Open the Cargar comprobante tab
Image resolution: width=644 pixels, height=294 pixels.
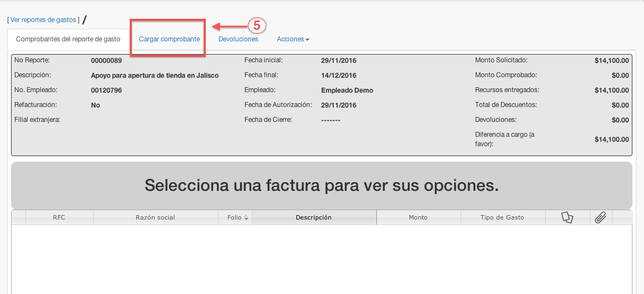169,39
